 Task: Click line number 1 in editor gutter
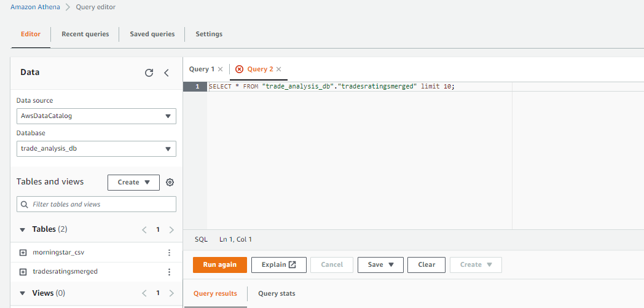pyautogui.click(x=197, y=87)
